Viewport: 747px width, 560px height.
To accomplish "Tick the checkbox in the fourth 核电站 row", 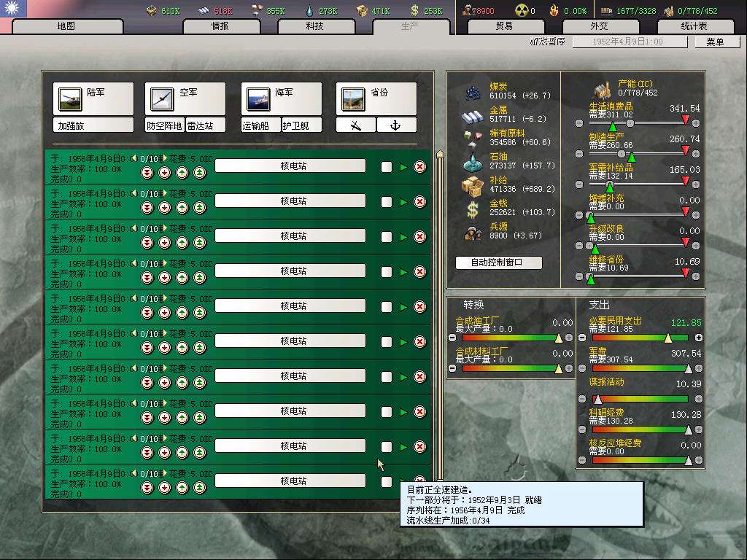I will tap(387, 272).
